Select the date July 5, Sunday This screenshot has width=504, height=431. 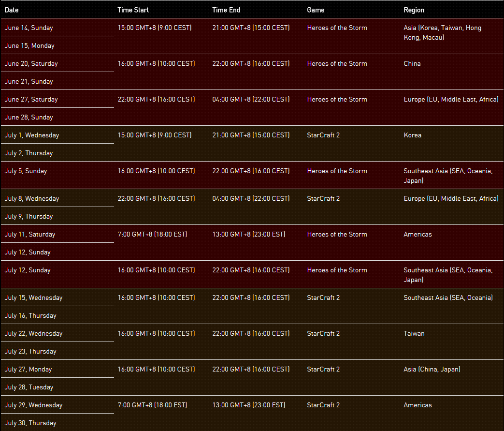coord(26,171)
